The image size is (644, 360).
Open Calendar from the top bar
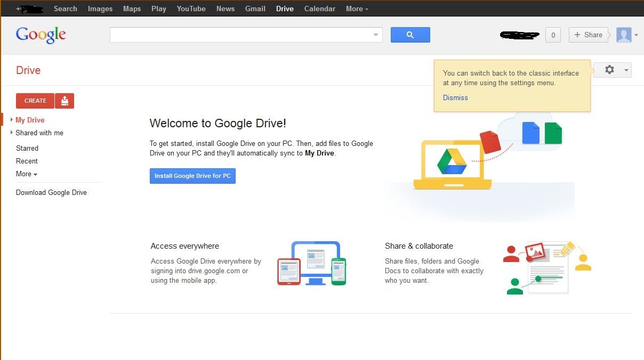(x=319, y=9)
